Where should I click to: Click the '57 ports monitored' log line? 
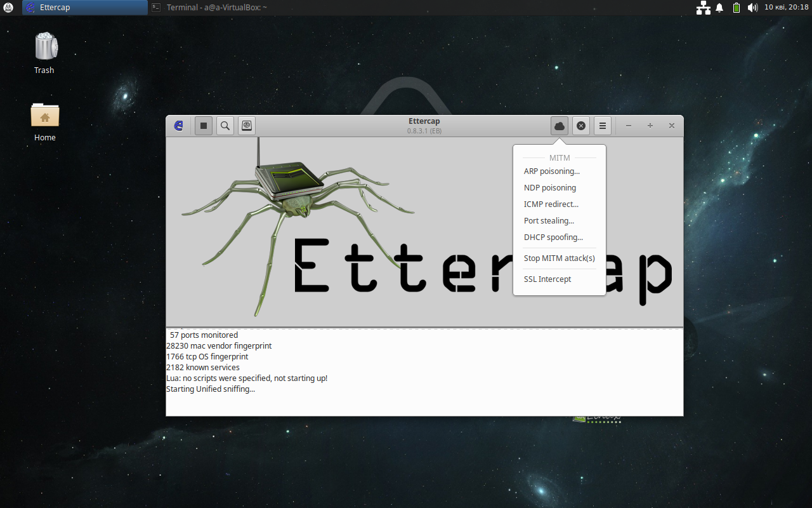[x=204, y=335]
